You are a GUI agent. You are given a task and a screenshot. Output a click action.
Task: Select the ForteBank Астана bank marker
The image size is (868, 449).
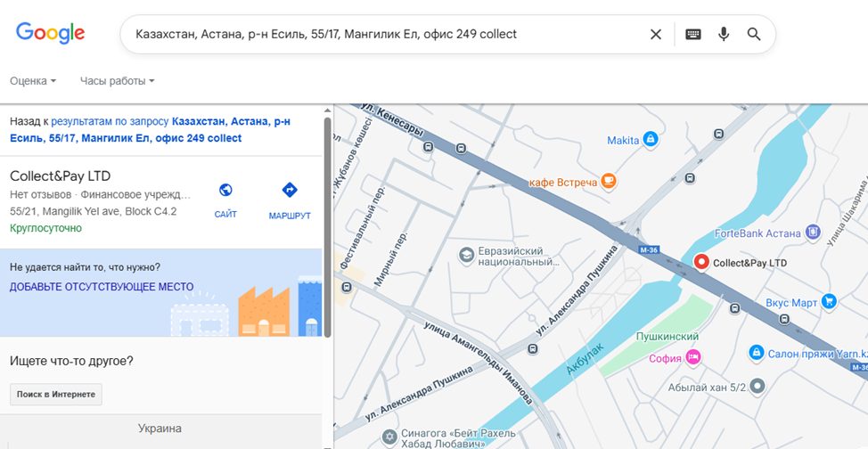click(x=812, y=233)
